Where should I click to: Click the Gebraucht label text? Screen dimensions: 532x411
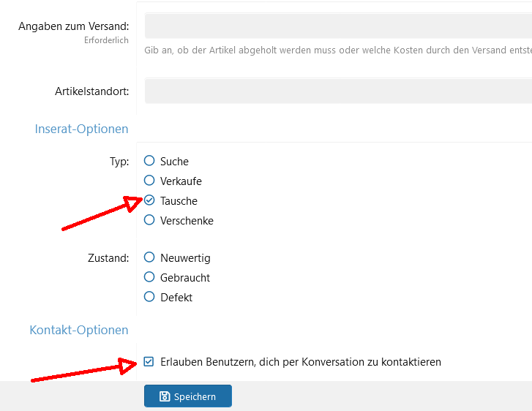185,278
